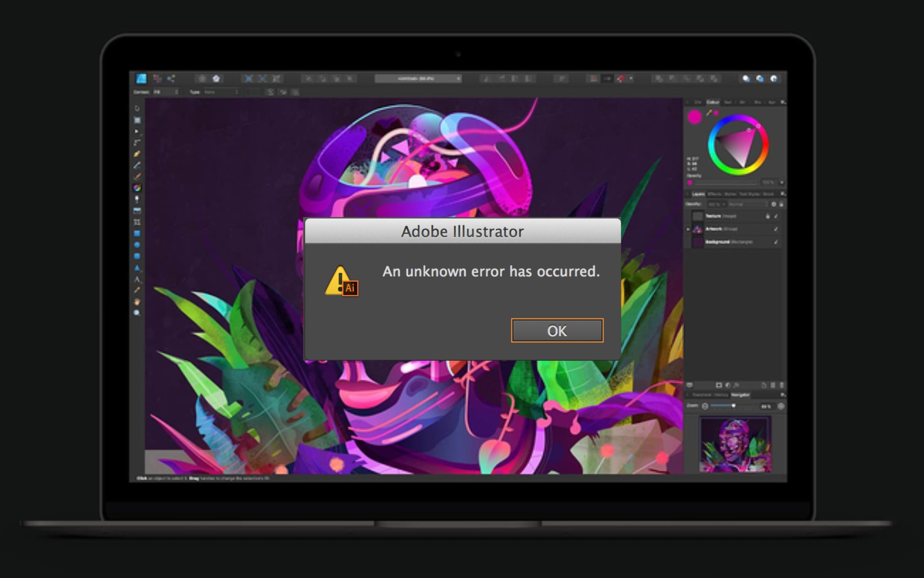Select the Zoom tool
924x578 pixels.
pos(137,313)
